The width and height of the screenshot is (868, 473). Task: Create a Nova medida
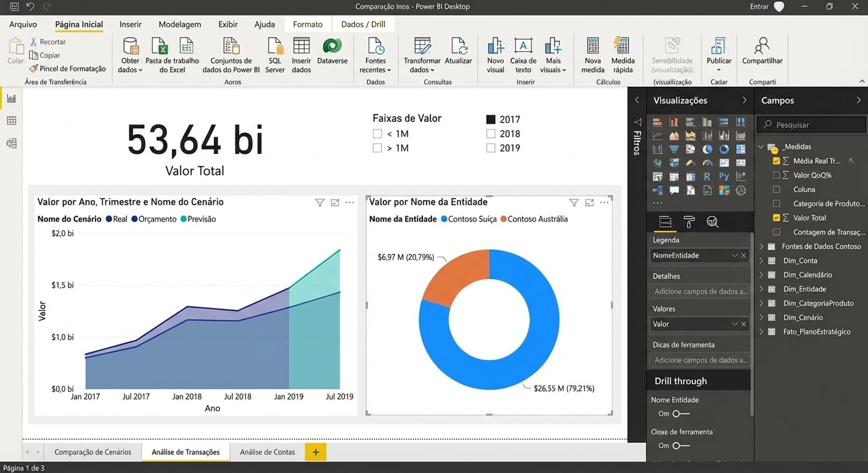click(593, 47)
